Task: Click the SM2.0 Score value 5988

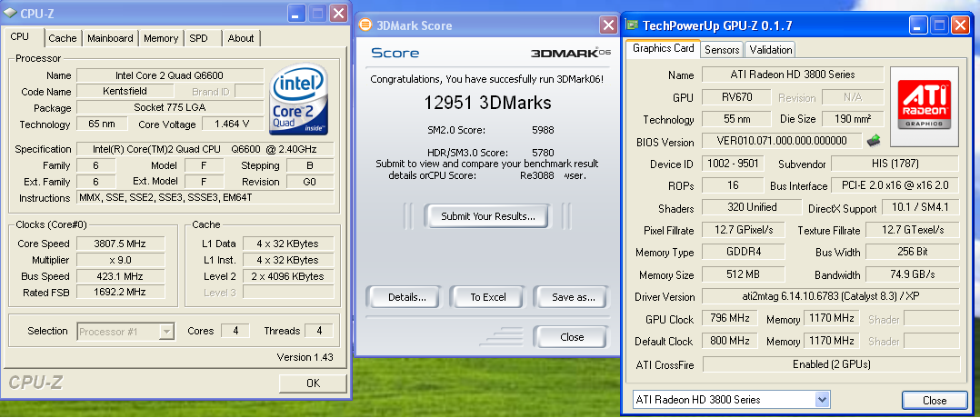Action: [x=542, y=130]
